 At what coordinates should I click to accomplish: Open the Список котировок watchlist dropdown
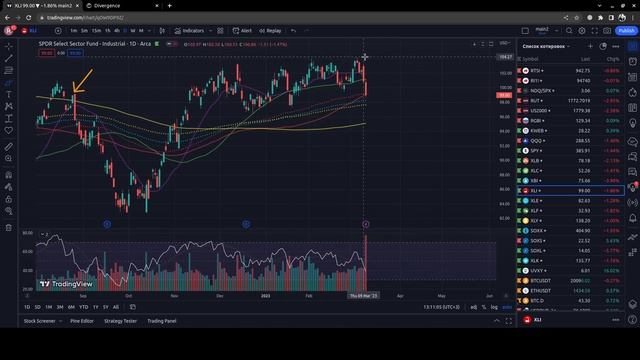546,47
